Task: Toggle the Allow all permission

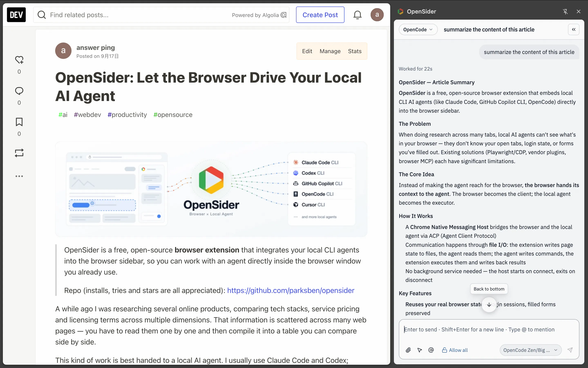Action: click(x=455, y=350)
